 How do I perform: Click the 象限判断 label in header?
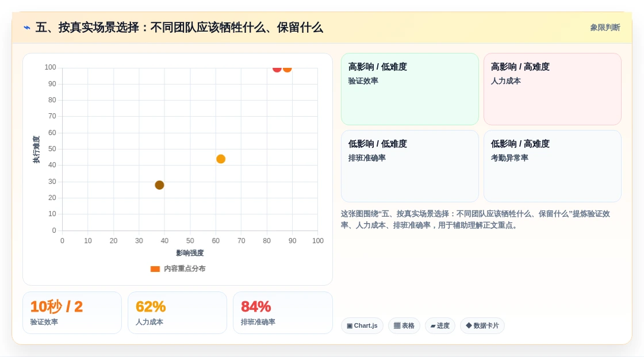point(605,28)
